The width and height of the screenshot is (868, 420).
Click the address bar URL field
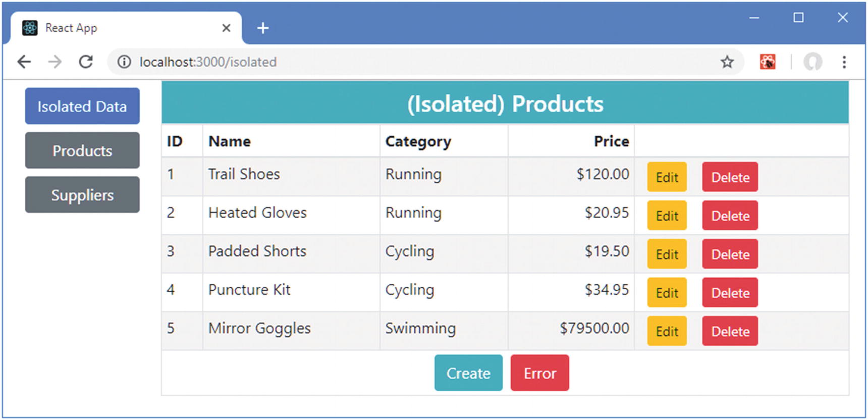pos(404,62)
